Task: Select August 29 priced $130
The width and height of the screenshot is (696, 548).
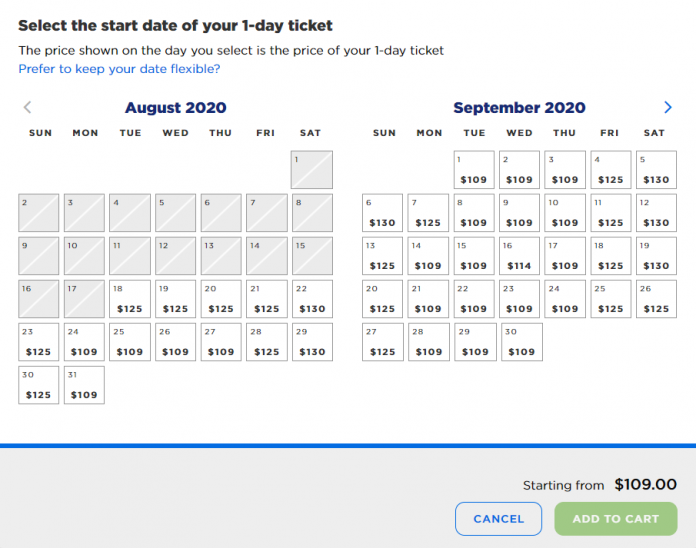Action: coord(312,342)
